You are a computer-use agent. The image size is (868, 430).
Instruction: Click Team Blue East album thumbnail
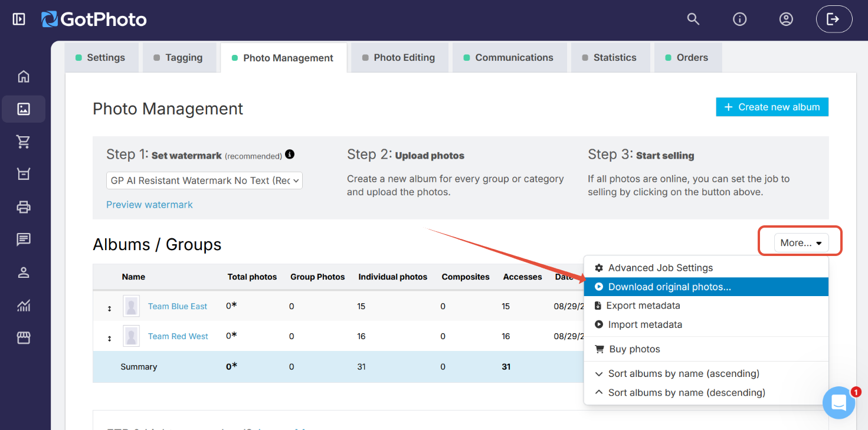132,306
